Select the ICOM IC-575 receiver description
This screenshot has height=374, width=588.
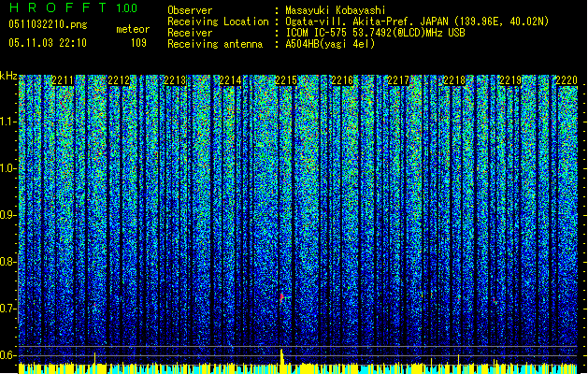[375, 33]
